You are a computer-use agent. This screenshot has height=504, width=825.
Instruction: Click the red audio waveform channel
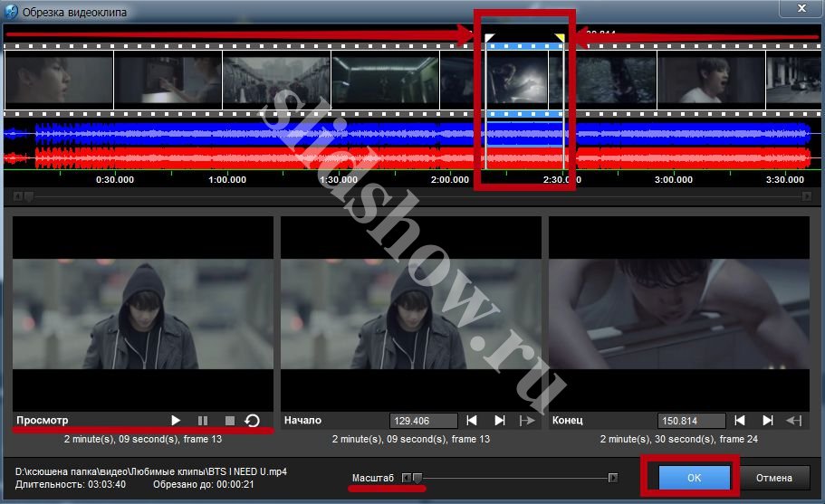tap(413, 157)
